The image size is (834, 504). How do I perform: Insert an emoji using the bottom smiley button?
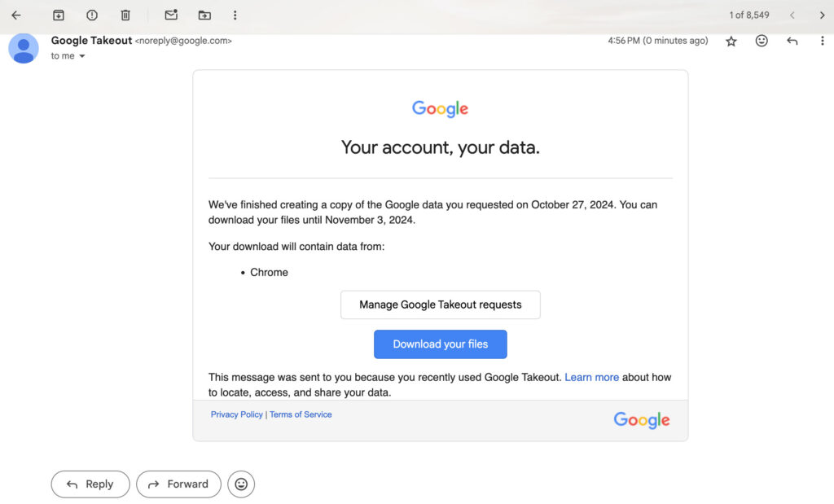pyautogui.click(x=241, y=484)
